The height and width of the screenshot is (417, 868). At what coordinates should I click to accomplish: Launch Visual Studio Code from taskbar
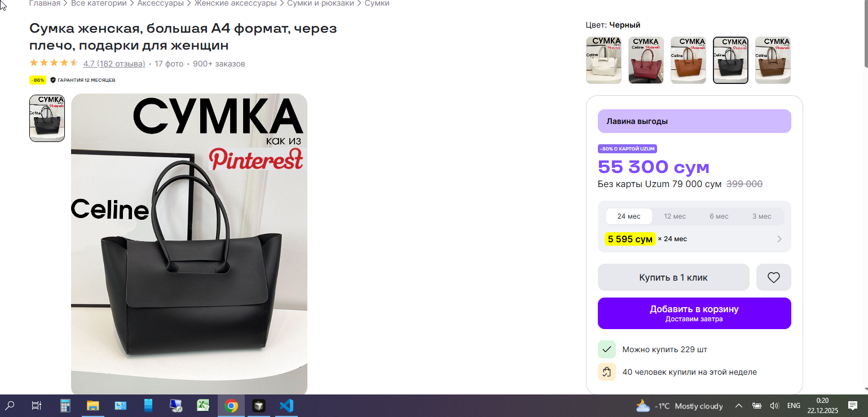click(286, 406)
